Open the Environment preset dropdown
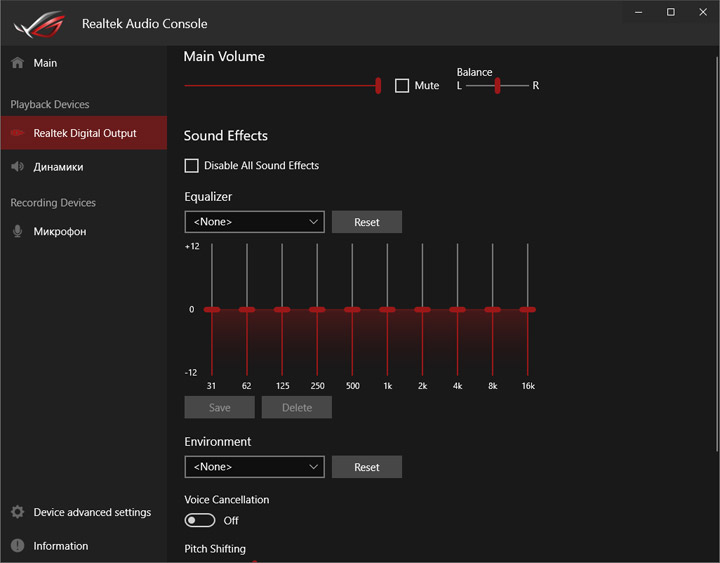 [x=254, y=467]
